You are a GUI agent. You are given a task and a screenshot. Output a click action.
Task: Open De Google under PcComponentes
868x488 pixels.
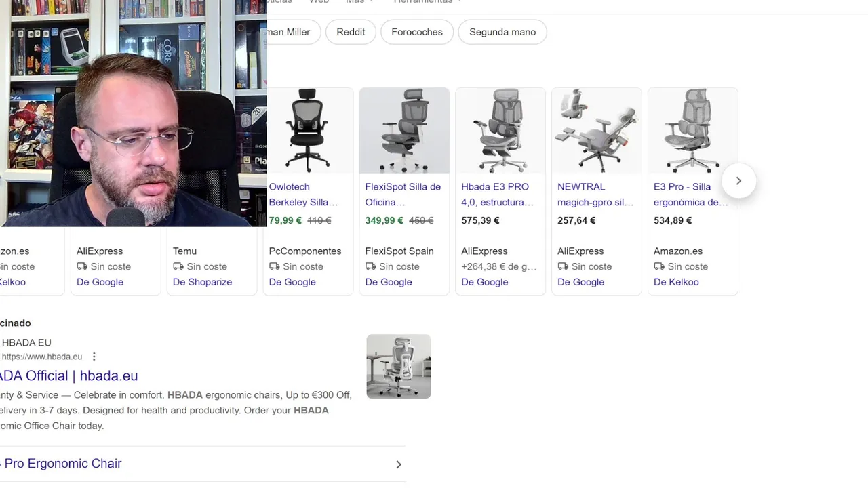tap(292, 282)
